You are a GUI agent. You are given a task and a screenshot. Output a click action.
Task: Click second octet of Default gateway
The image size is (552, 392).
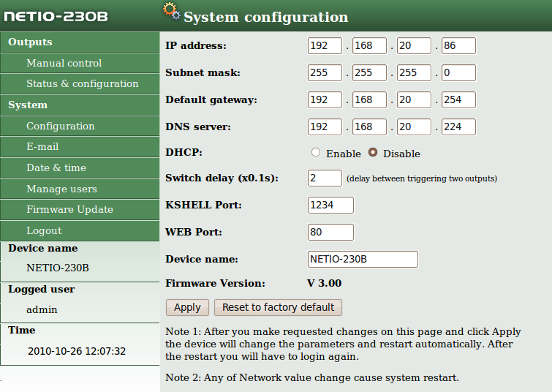pos(369,99)
